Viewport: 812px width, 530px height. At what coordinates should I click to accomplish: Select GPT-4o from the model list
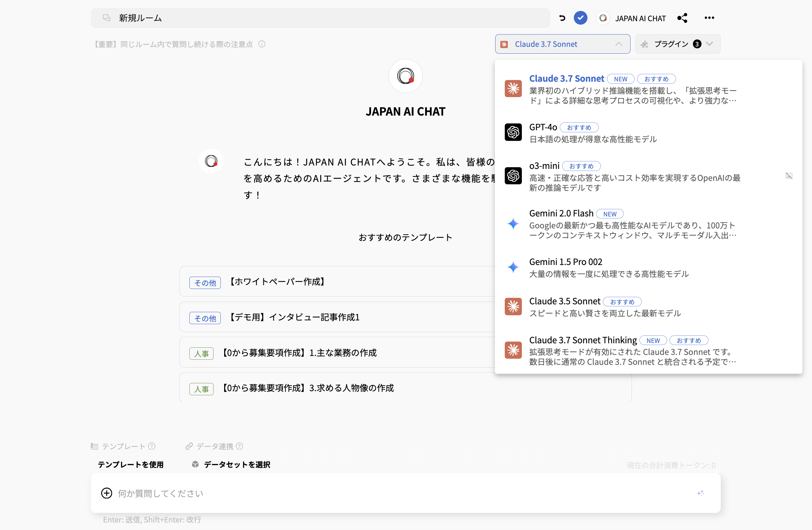pos(648,133)
